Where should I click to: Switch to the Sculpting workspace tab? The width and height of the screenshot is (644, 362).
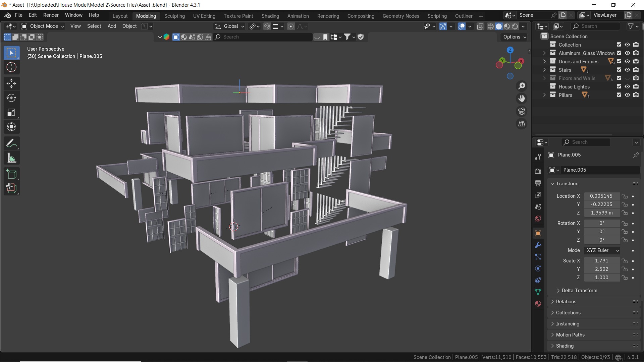click(174, 16)
